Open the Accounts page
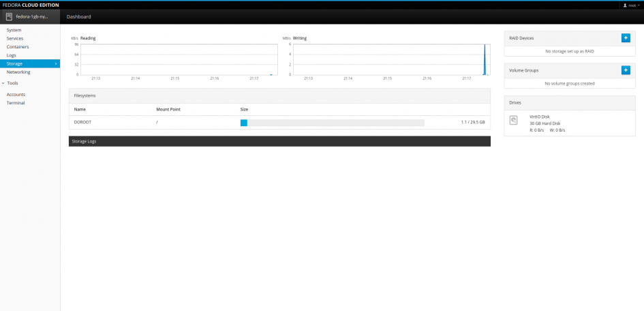644x311 pixels. pyautogui.click(x=16, y=94)
